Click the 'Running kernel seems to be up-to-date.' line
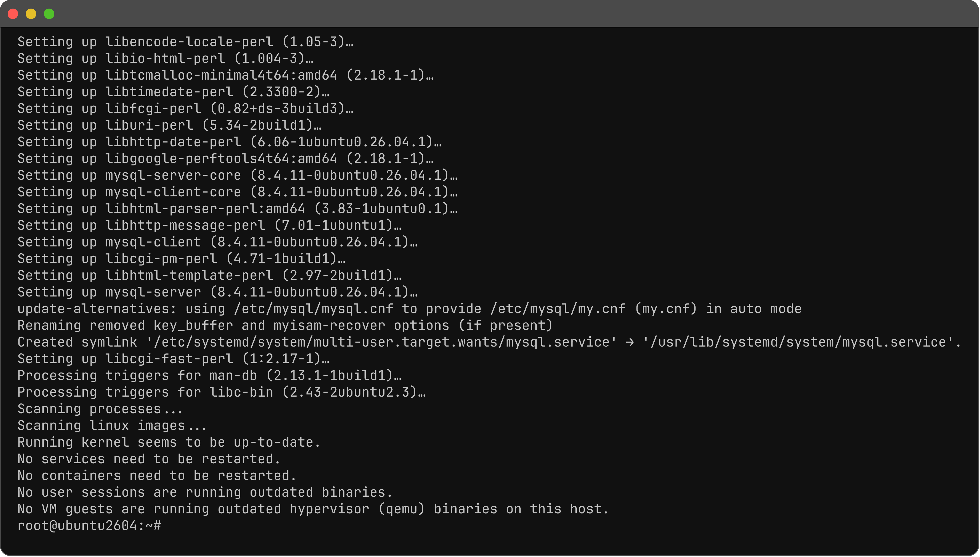The width and height of the screenshot is (980, 557). pyautogui.click(x=169, y=443)
